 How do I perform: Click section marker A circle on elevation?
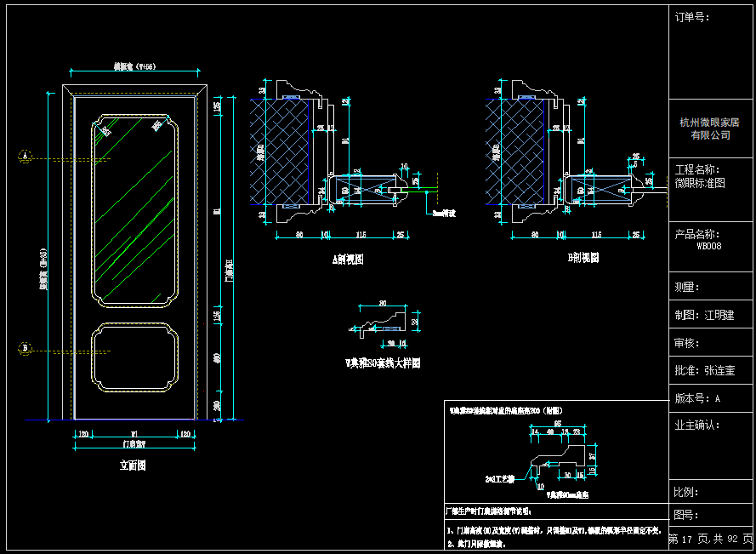pyautogui.click(x=25, y=156)
